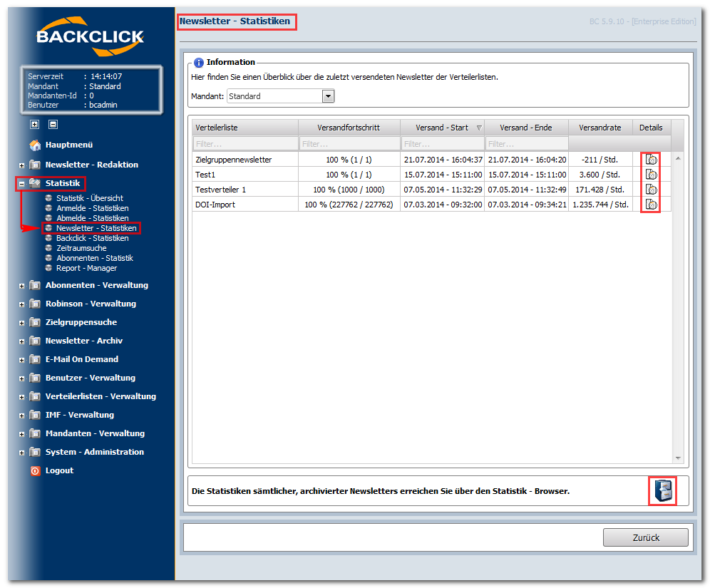Open Statistik - Übersicht menu entry
The image size is (710, 588).
tap(90, 198)
